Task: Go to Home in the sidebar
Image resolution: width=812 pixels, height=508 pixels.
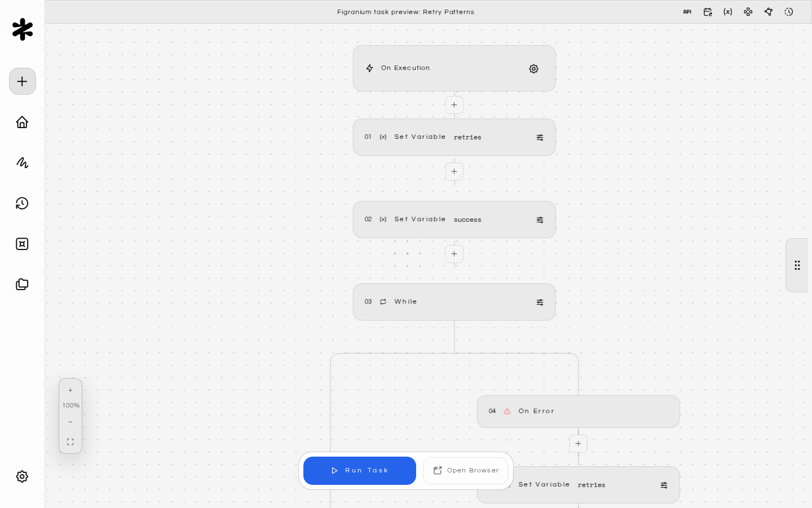Action: 22,122
